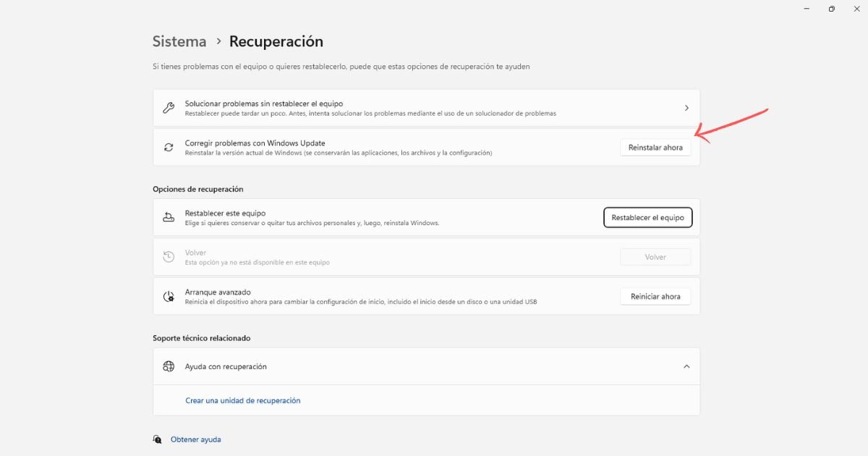Click the restore-down window icon
Screen dimensions: 868x456
(832, 9)
